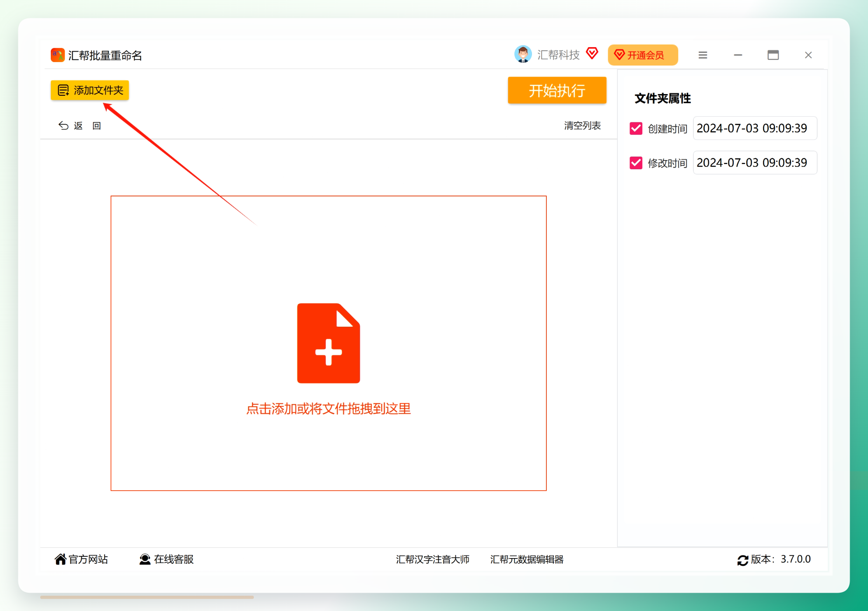Viewport: 868px width, 611px height.
Task: Click the 点击添加或将文件拖拽到这里 text
Action: [x=329, y=408]
